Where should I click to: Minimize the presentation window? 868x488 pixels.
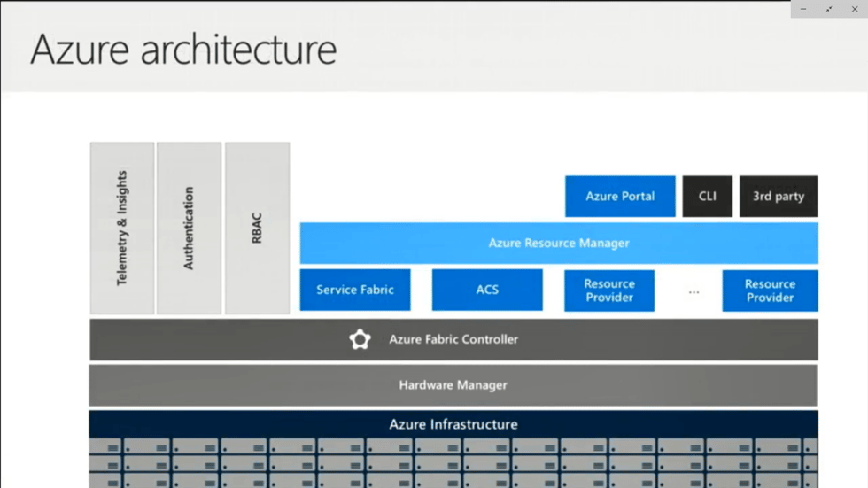pyautogui.click(x=803, y=9)
